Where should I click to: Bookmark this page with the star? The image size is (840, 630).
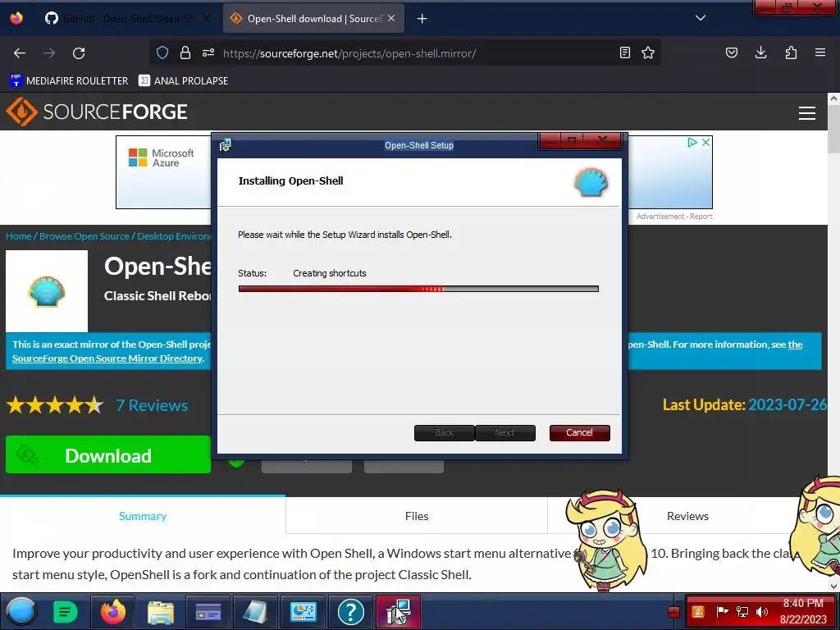click(x=648, y=53)
